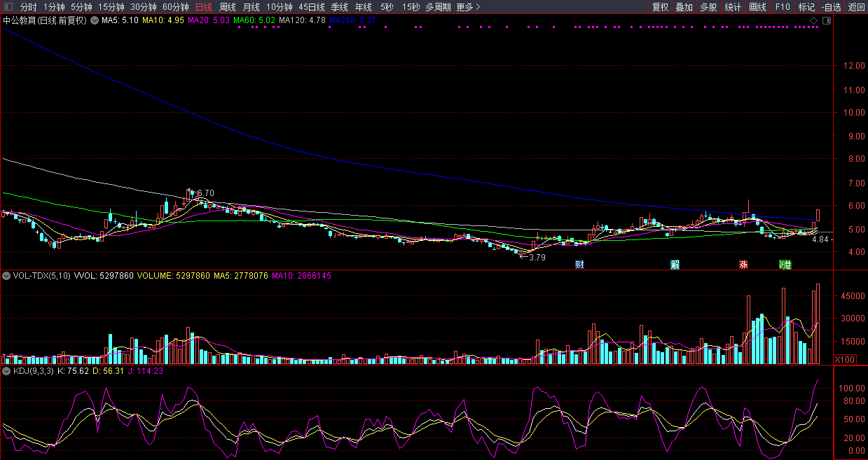Toggle the side panel icon at top-right
Screen dimensions: 868x460
[827, 21]
